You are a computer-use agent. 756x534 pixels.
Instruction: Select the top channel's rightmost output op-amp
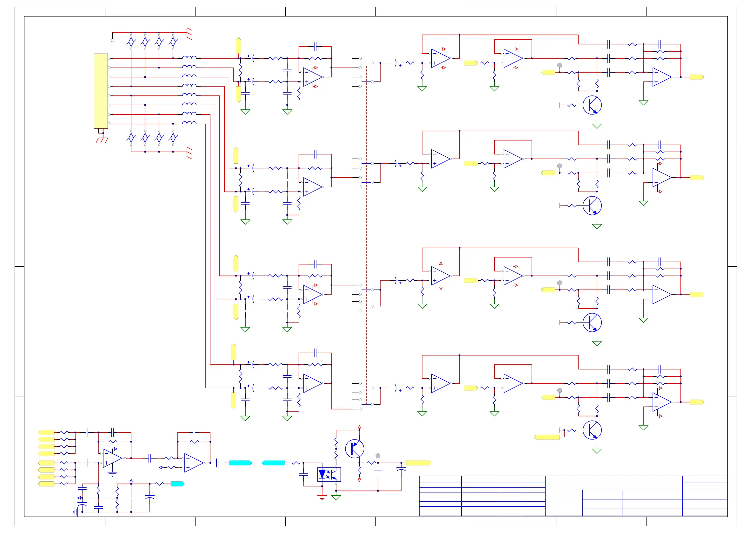662,77
